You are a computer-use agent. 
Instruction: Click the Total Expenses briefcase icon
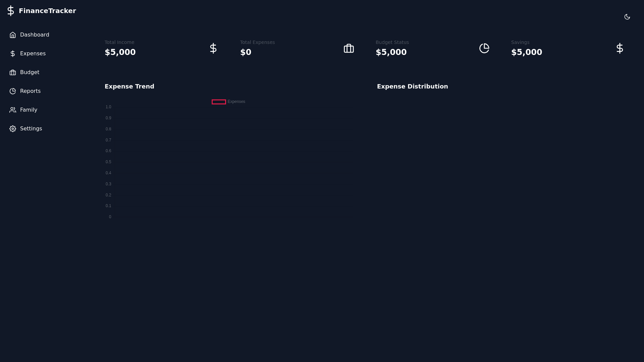coord(348,48)
